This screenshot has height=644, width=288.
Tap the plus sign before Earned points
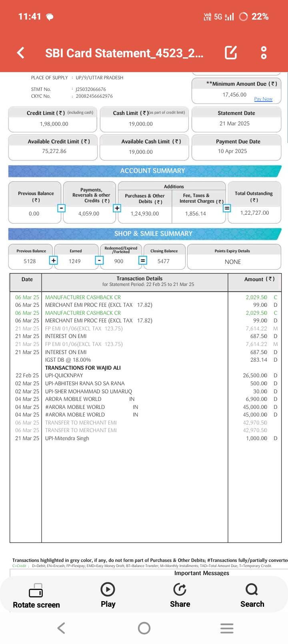coord(53,260)
